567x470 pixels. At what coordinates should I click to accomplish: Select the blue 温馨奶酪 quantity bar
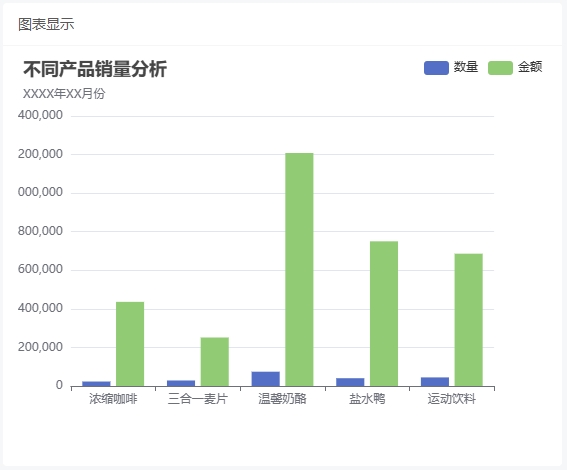click(265, 379)
